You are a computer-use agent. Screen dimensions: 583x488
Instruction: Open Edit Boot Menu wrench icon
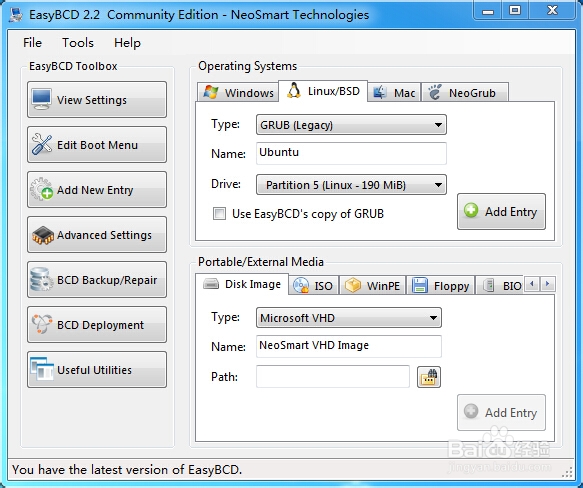coord(42,144)
